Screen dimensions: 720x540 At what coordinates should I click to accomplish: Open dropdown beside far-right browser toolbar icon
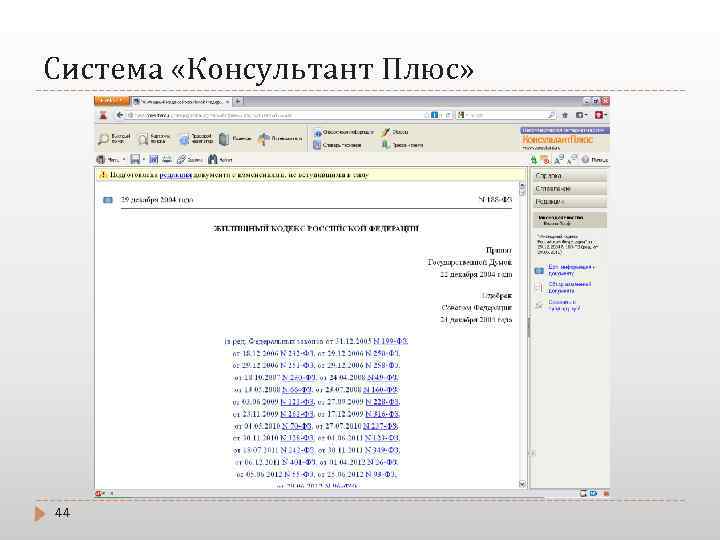[x=606, y=115]
